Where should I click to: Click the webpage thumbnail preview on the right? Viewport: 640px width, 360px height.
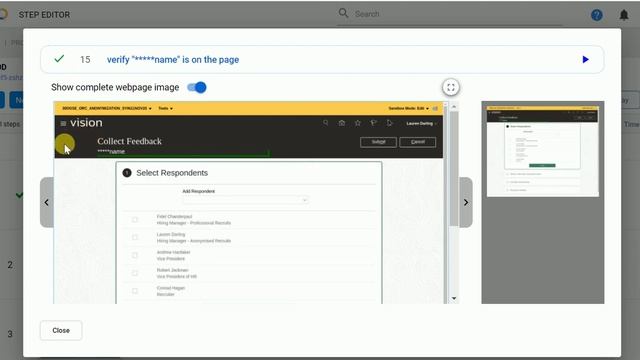point(542,151)
